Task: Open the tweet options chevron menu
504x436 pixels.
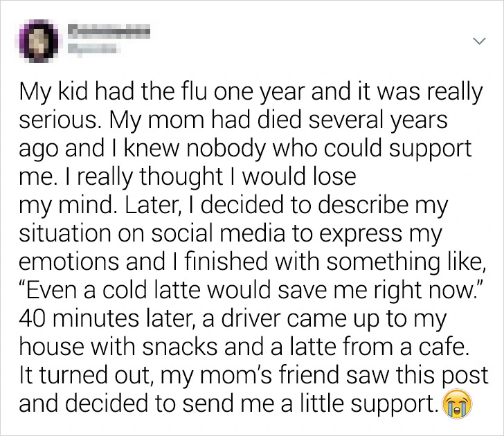Action: tap(476, 42)
